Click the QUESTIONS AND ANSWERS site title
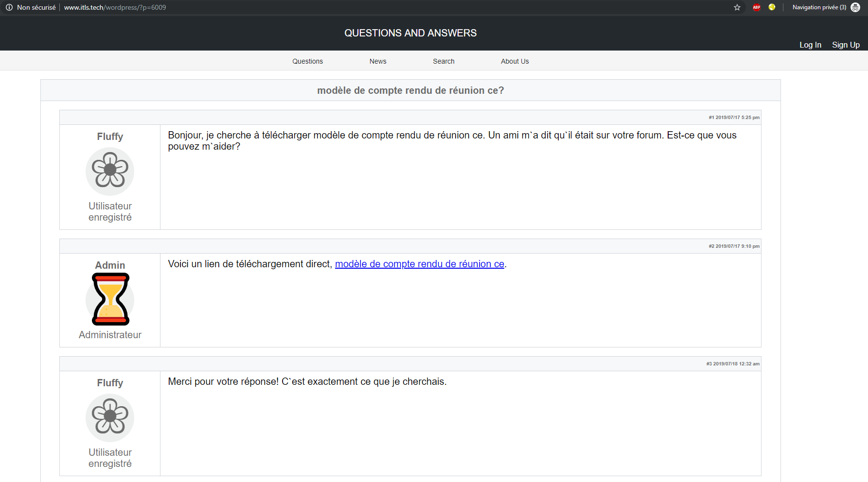868x482 pixels. point(410,33)
